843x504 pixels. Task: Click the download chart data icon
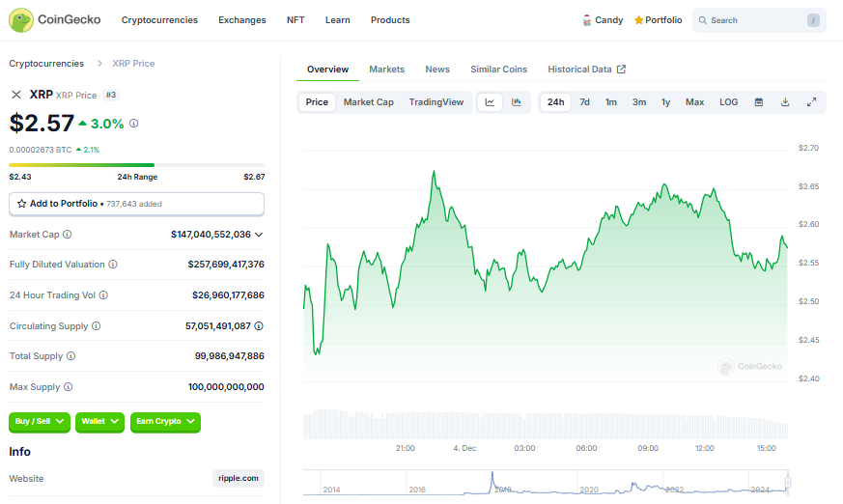click(x=785, y=102)
